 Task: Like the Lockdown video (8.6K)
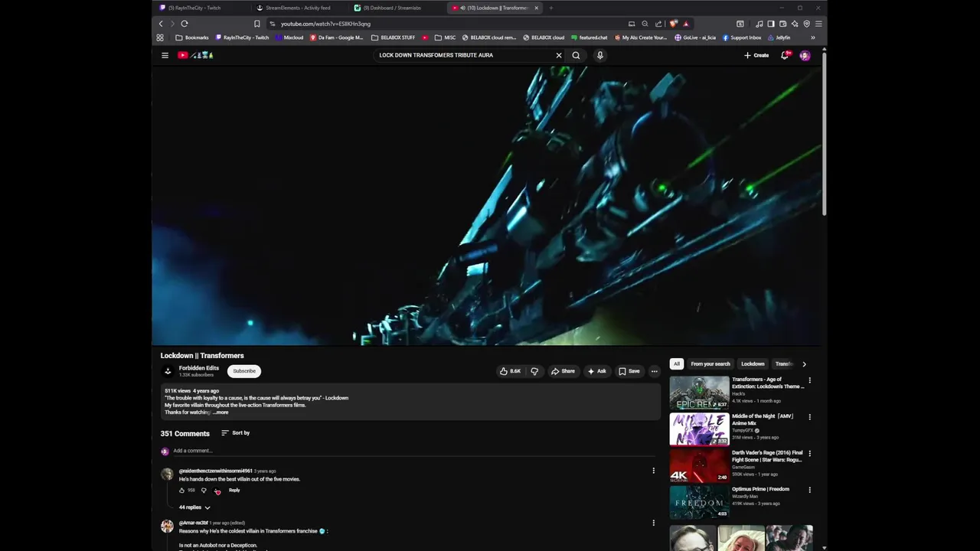coord(510,371)
